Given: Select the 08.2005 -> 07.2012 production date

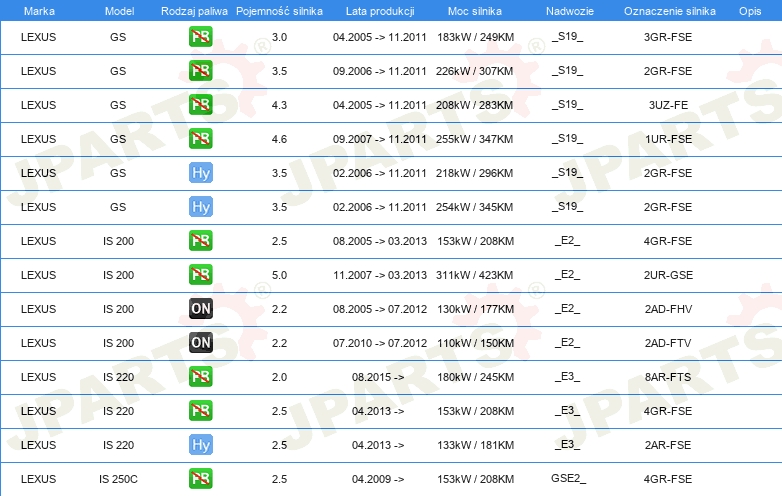Looking at the screenshot, I should 380,309.
